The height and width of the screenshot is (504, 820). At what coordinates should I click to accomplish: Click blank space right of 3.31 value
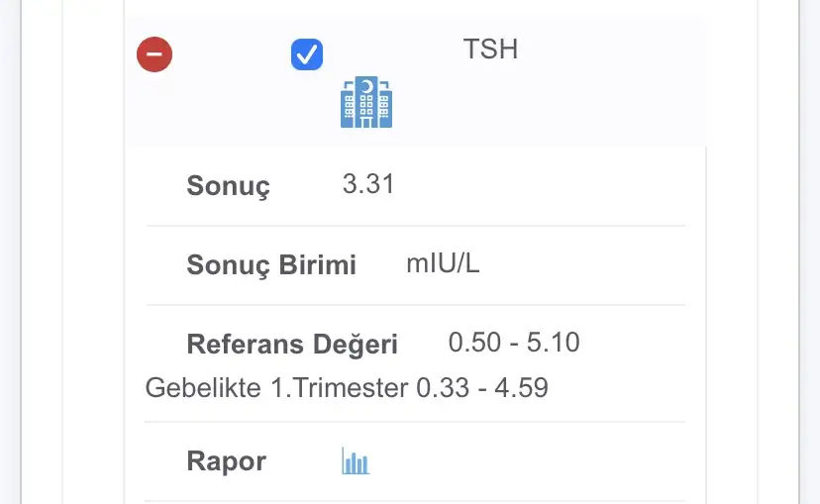click(x=539, y=184)
